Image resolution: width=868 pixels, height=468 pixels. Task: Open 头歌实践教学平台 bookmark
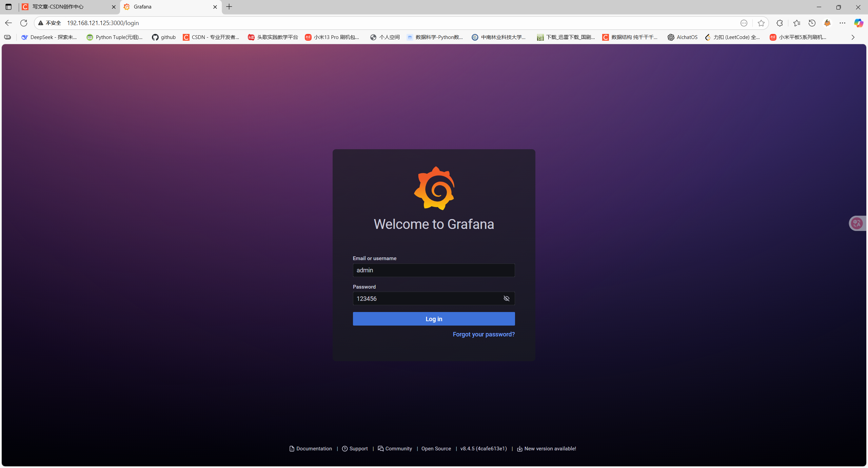click(273, 37)
